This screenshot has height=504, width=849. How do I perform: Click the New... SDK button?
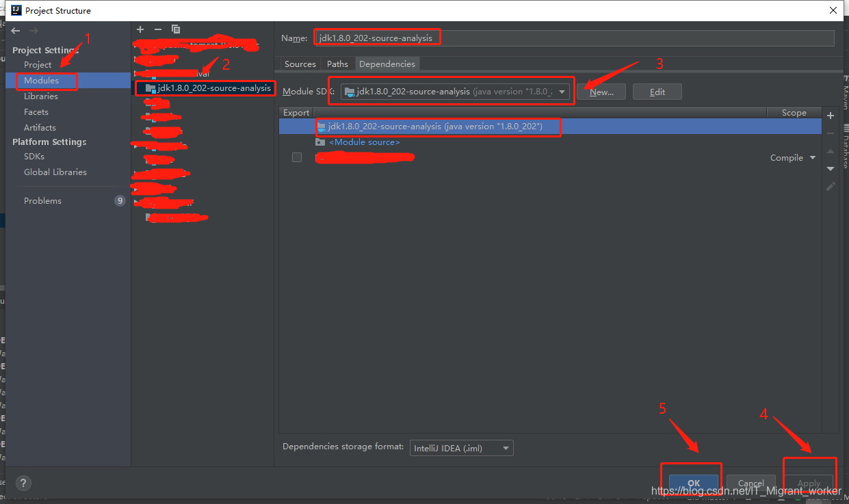click(601, 92)
